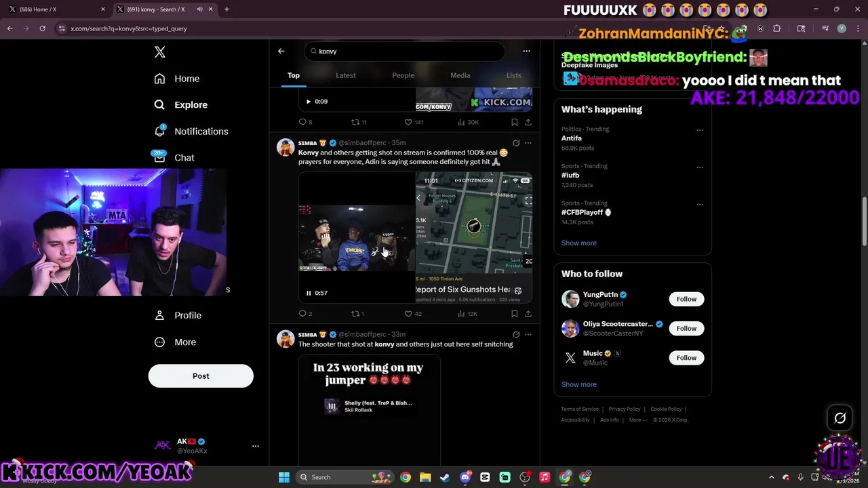Image resolution: width=868 pixels, height=488 pixels.
Task: Mute audio on konvy Search tab
Action: [200, 9]
